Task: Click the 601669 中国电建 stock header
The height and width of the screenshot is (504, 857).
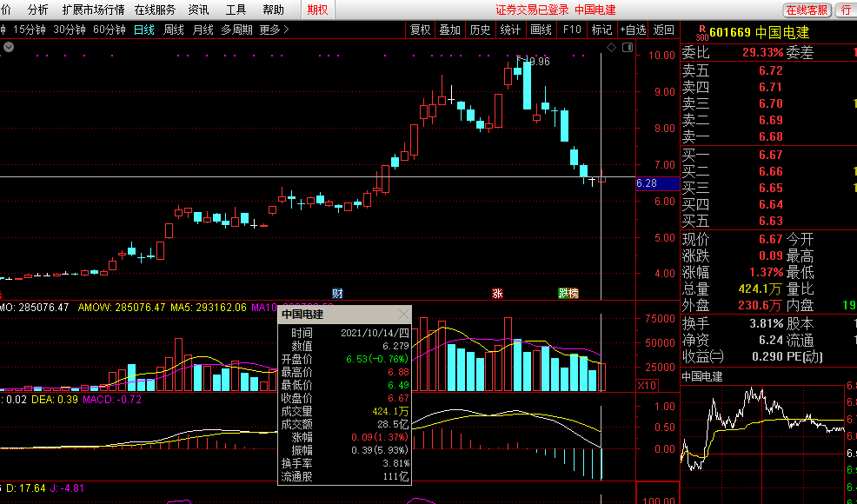Action: [759, 32]
